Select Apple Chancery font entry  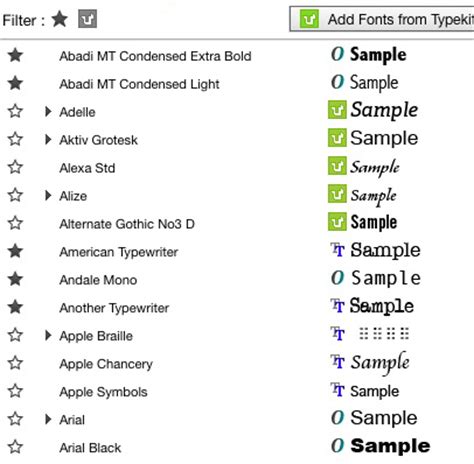pos(106,364)
